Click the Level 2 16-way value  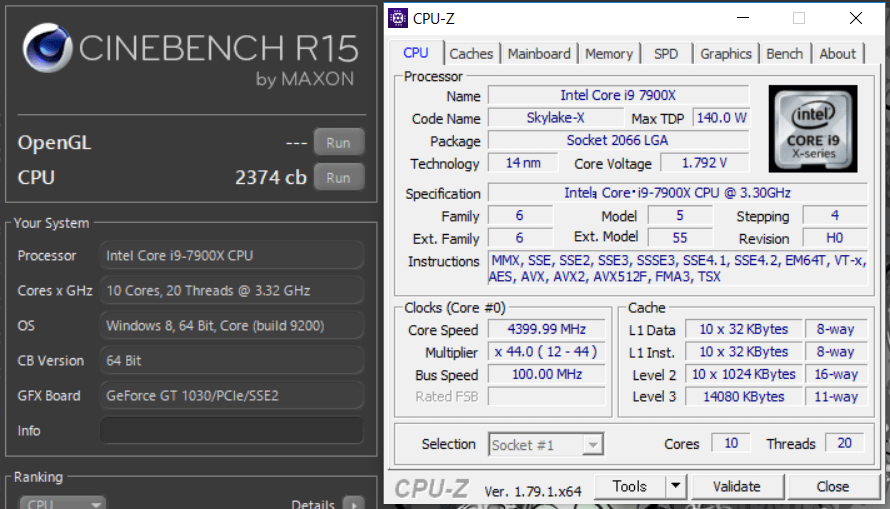point(836,375)
